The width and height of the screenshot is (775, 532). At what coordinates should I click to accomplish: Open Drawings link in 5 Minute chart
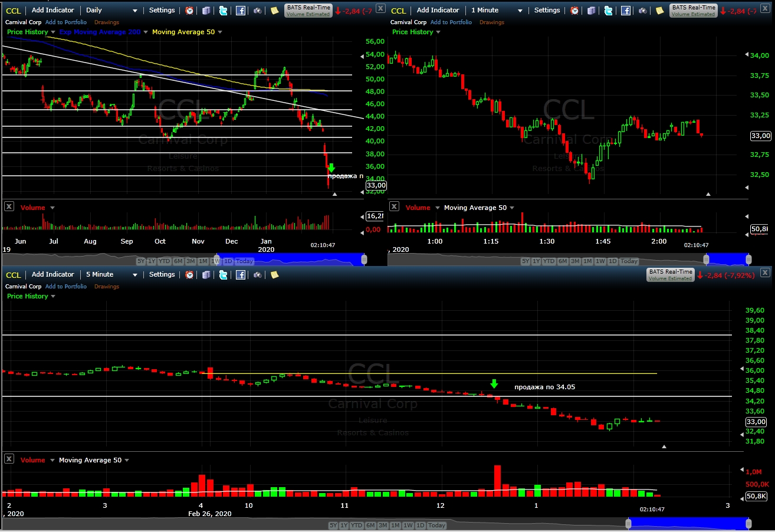[107, 287]
